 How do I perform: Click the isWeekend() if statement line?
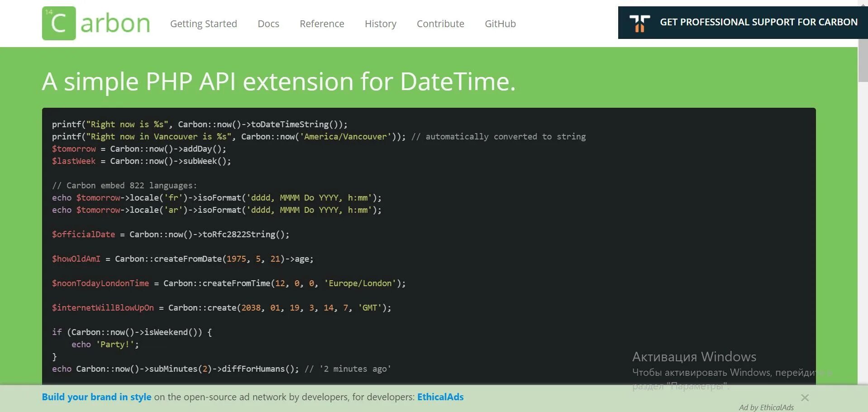(x=132, y=332)
